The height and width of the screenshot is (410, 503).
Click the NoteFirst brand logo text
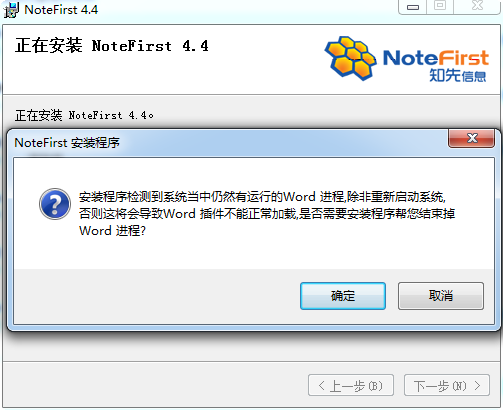click(436, 58)
